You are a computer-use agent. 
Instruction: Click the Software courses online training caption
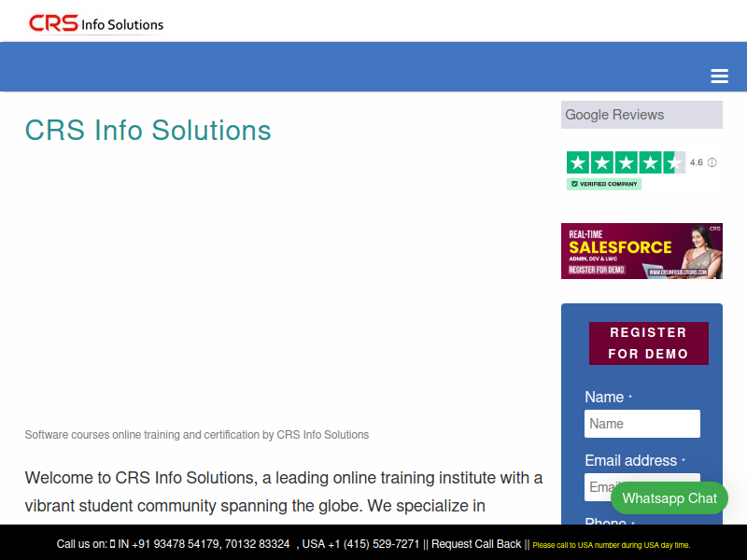click(197, 435)
